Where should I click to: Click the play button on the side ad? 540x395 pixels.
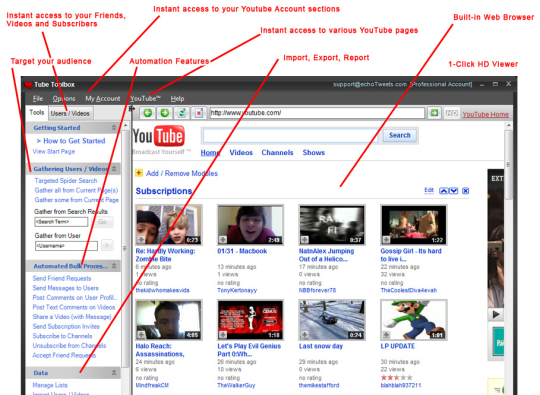coord(496,314)
